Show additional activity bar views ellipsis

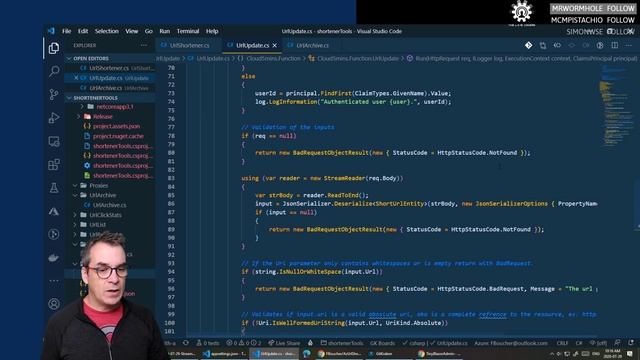53,281
